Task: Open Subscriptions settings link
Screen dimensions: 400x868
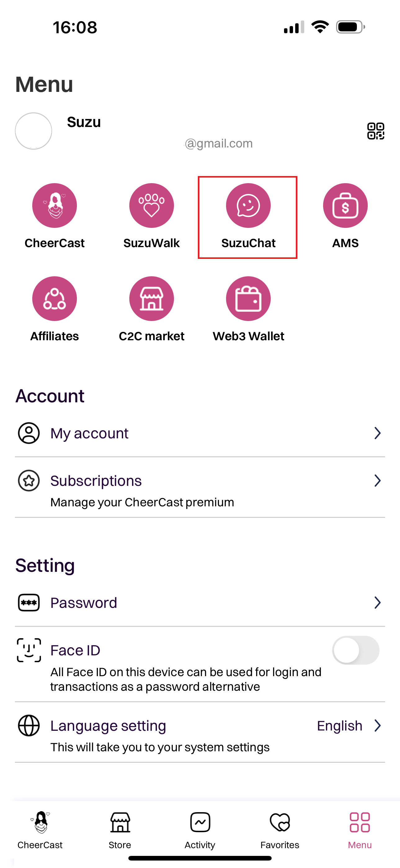Action: [x=96, y=481]
